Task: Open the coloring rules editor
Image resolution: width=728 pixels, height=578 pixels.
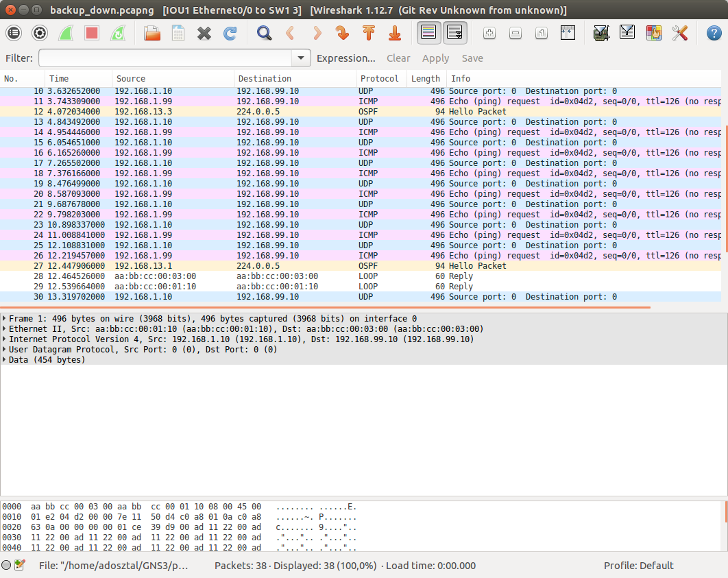Action: pos(653,33)
